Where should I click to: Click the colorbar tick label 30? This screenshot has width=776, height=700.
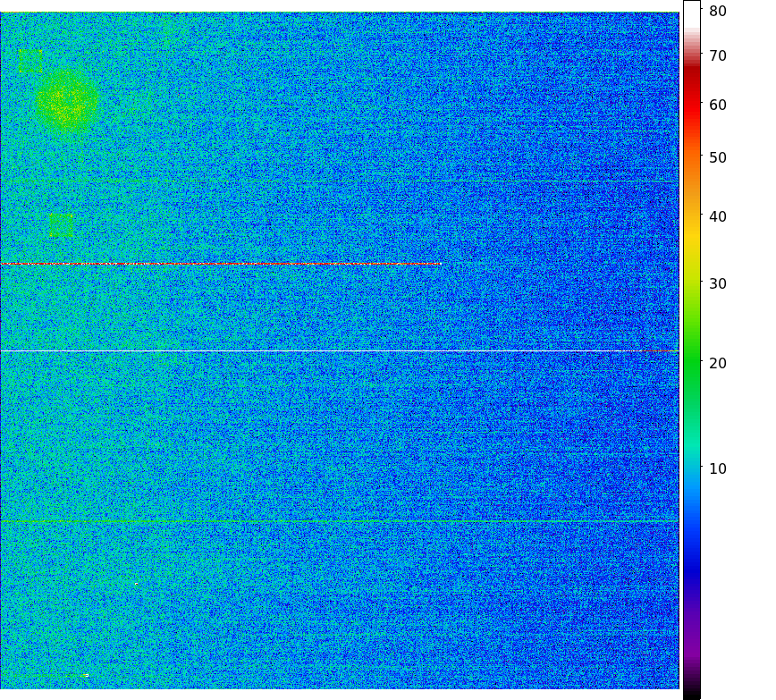point(717,283)
